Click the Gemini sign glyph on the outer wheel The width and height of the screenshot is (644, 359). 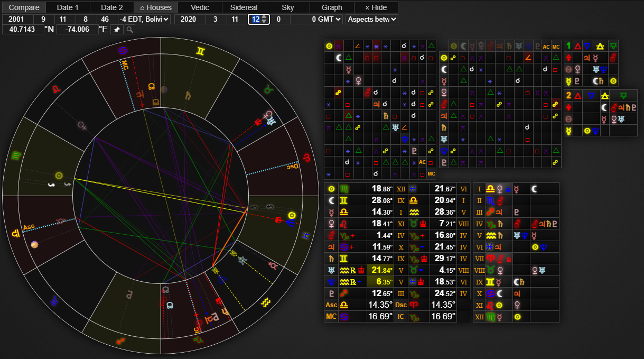(x=201, y=51)
